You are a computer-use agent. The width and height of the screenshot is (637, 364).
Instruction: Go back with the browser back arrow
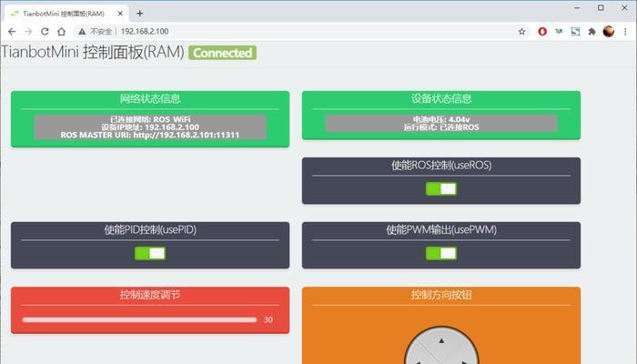[12, 31]
